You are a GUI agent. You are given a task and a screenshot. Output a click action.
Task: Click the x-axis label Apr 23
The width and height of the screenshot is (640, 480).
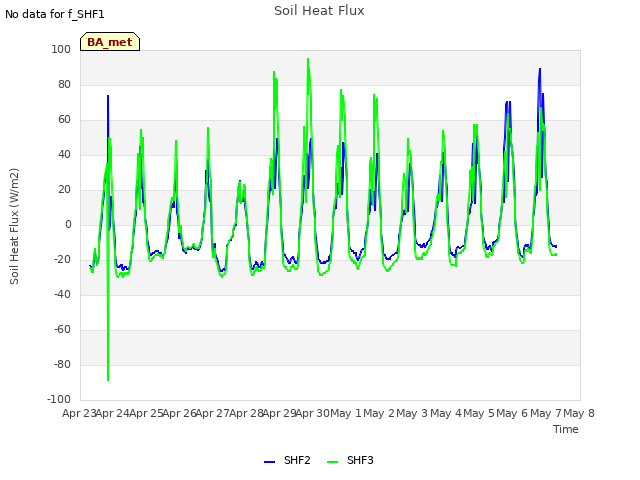click(79, 413)
